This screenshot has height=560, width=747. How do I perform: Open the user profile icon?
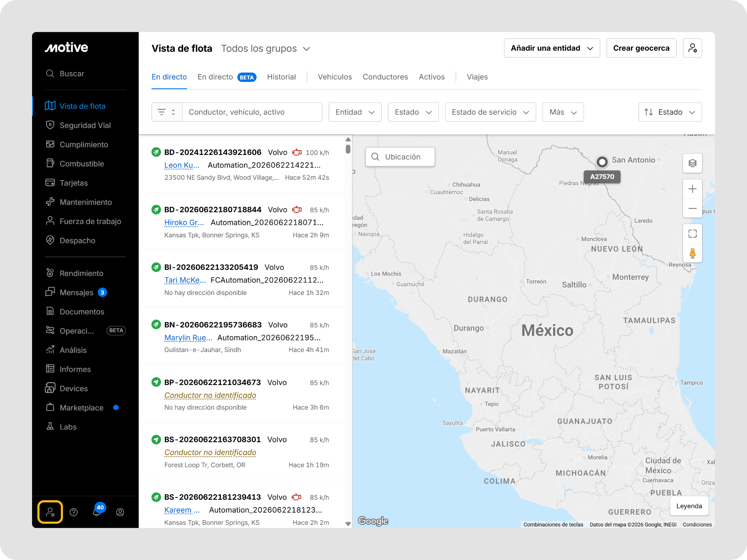tap(120, 512)
